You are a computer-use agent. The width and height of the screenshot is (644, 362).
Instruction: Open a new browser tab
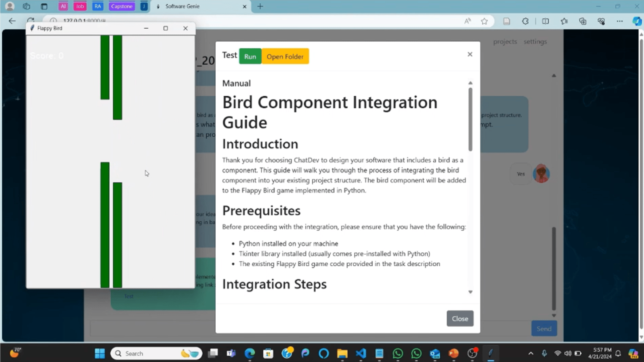pyautogui.click(x=260, y=6)
